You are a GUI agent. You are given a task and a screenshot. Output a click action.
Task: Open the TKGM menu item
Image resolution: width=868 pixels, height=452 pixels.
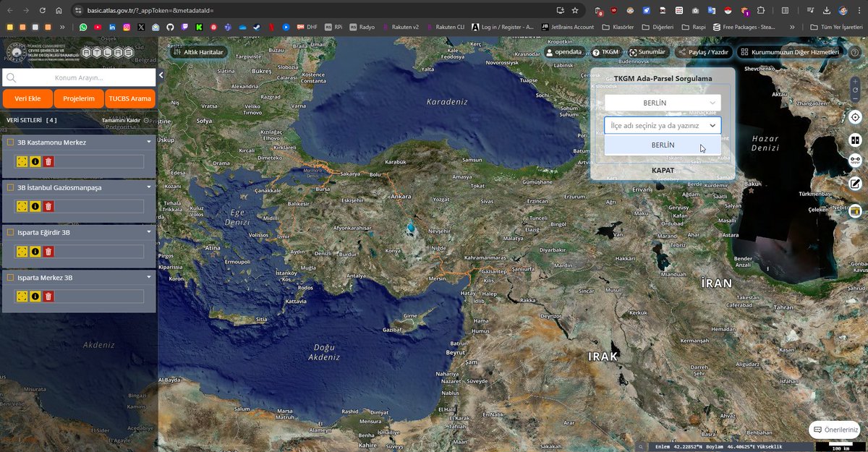point(606,52)
